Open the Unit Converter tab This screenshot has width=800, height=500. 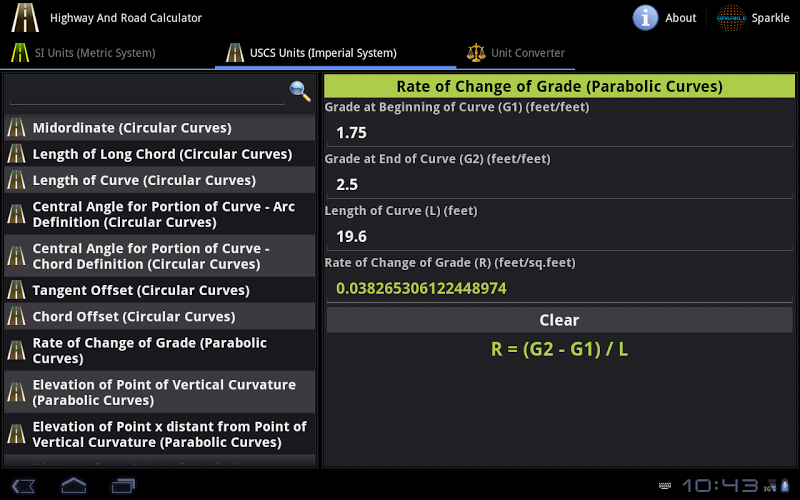[x=515, y=53]
